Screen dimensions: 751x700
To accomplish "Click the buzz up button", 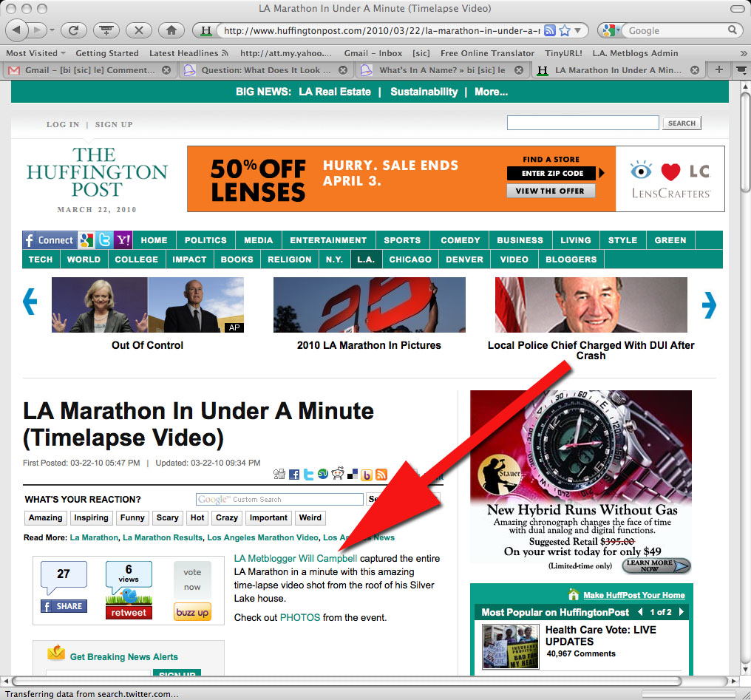I will click(x=192, y=612).
